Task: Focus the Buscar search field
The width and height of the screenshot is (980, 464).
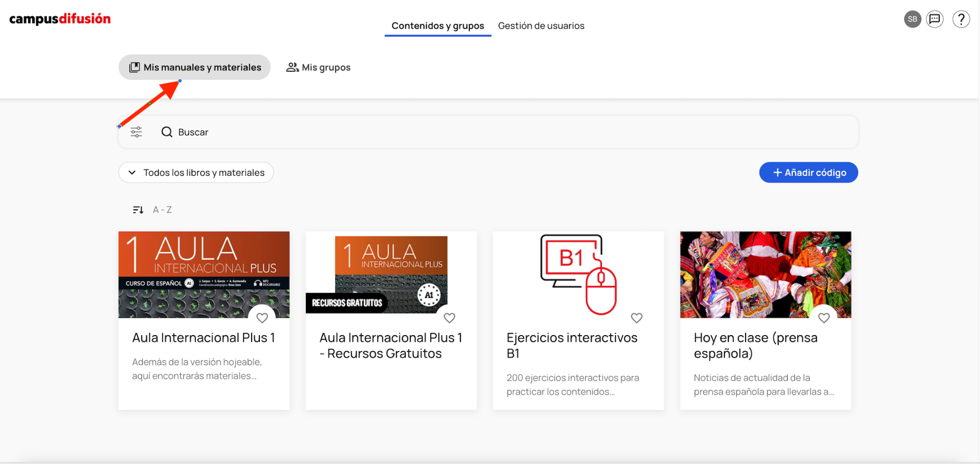Action: pyautogui.click(x=488, y=132)
